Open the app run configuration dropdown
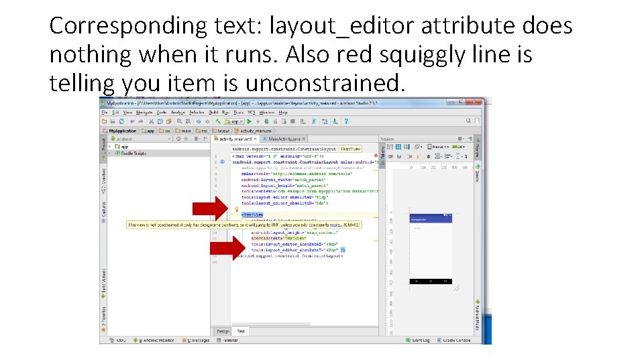This screenshot has height=362, width=644. [x=234, y=121]
